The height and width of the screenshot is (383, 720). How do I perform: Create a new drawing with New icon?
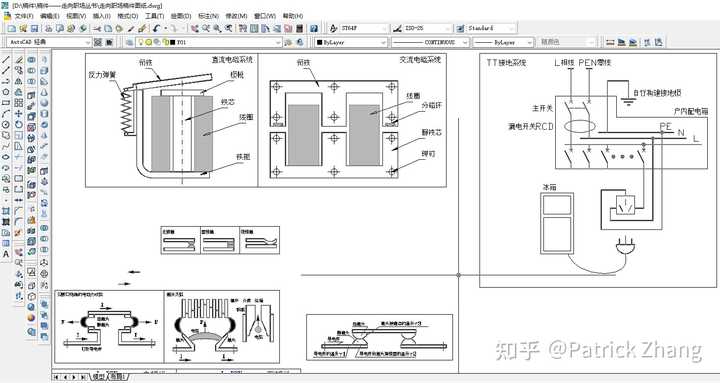coord(12,28)
